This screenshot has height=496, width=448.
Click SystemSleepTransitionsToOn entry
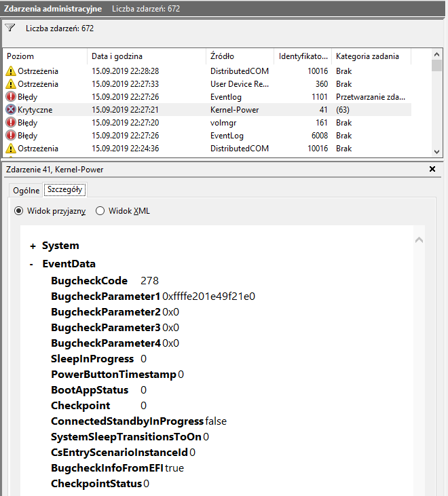coord(130,437)
